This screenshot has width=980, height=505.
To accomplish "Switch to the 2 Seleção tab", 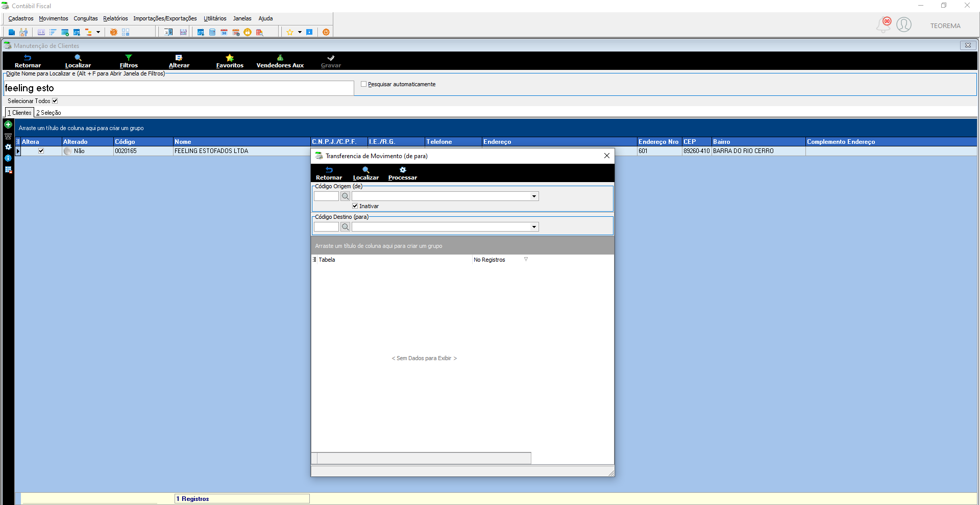I will (48, 113).
